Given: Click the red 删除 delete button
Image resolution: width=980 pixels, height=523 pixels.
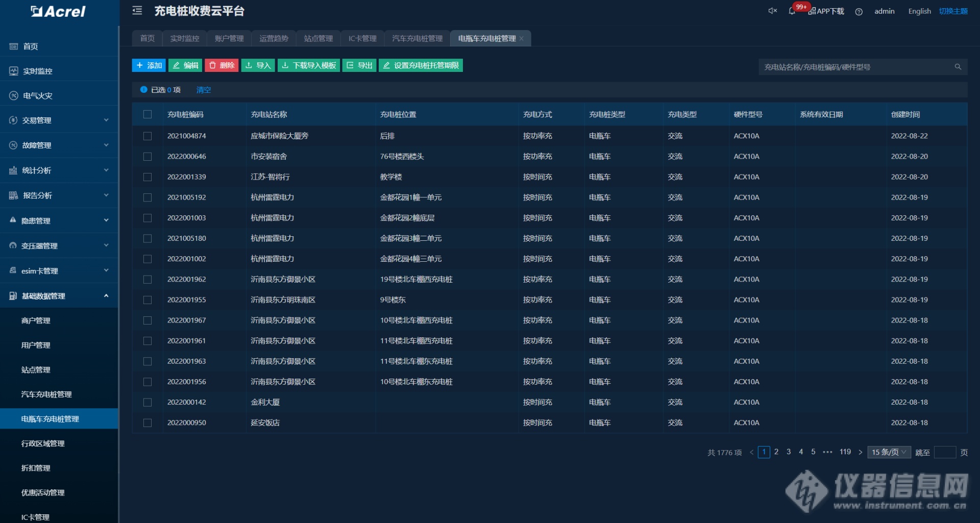Looking at the screenshot, I should (x=222, y=65).
